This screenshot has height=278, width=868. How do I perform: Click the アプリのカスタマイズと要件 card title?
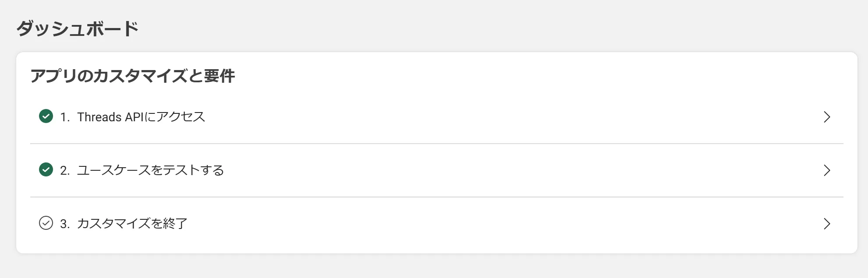[x=133, y=76]
